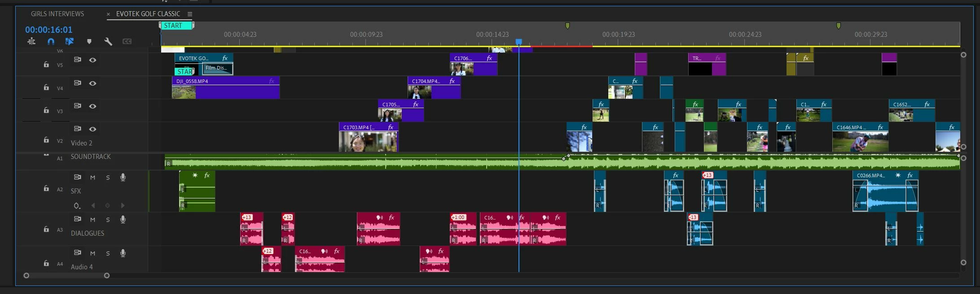Toggle the lock on track V4
Screen dimensions: 980x294
coord(46,88)
